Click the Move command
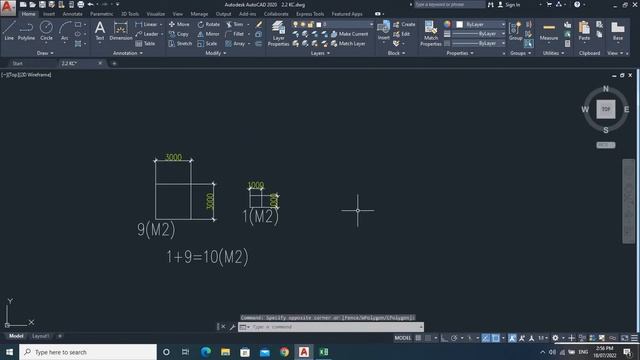Viewport: 640px width, 360px height. (179, 24)
